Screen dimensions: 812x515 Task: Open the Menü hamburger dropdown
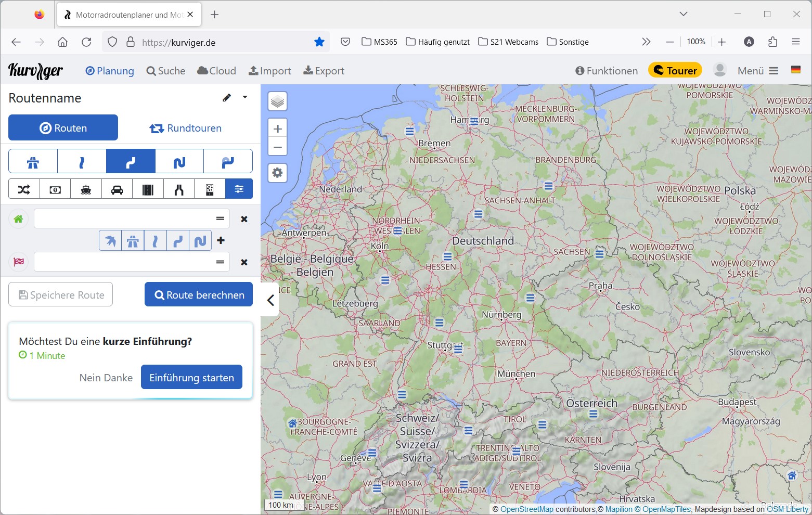coord(758,71)
